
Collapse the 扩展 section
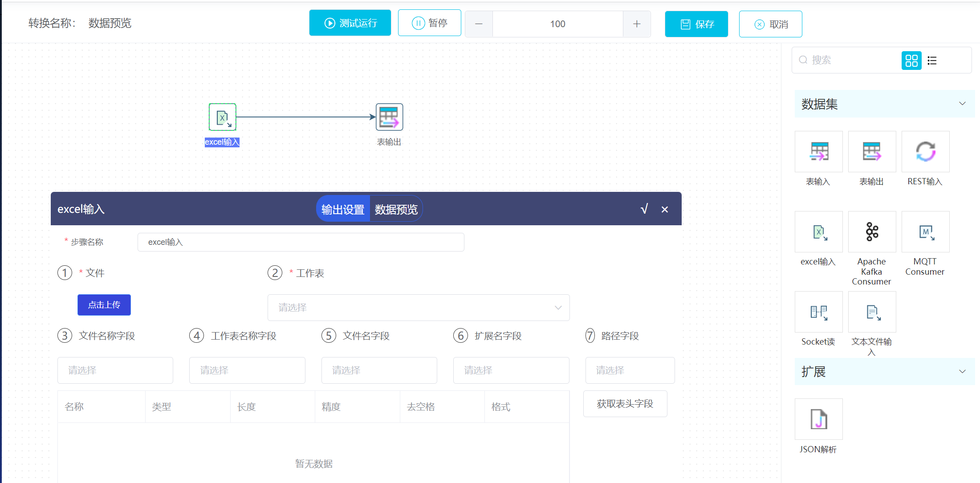click(x=962, y=371)
